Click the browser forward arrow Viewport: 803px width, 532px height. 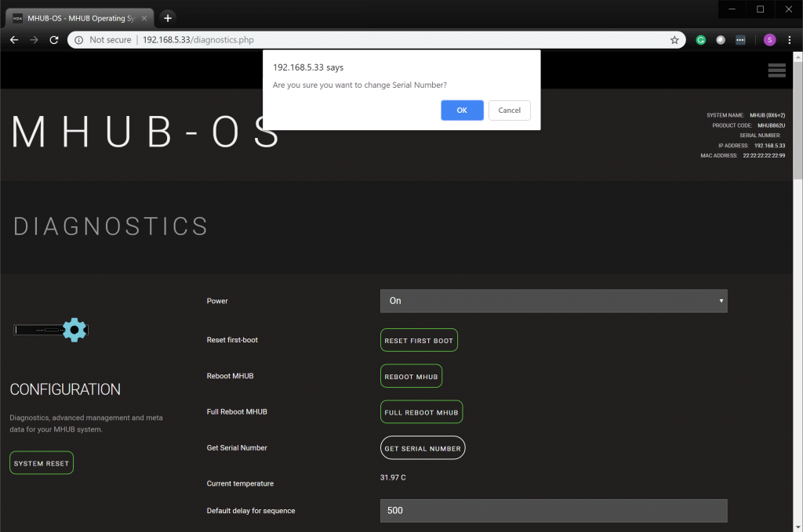click(34, 40)
